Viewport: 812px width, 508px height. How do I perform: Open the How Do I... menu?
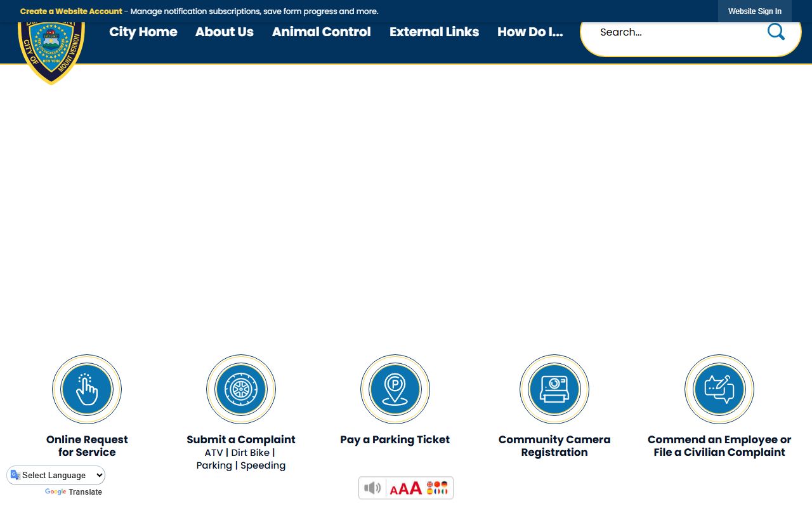click(x=530, y=32)
